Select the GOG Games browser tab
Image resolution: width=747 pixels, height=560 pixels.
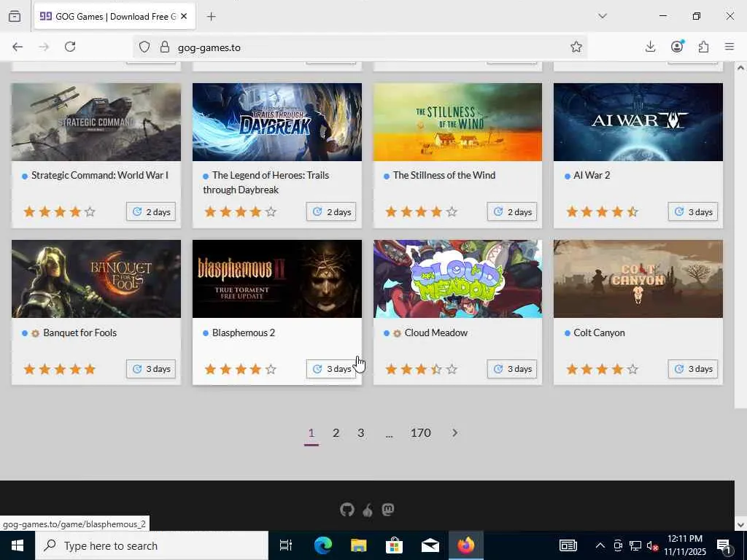tap(115, 17)
